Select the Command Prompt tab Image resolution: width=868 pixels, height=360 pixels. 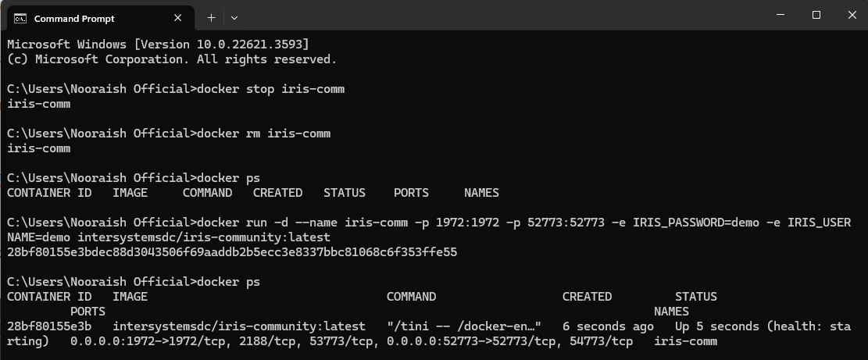tap(86, 18)
